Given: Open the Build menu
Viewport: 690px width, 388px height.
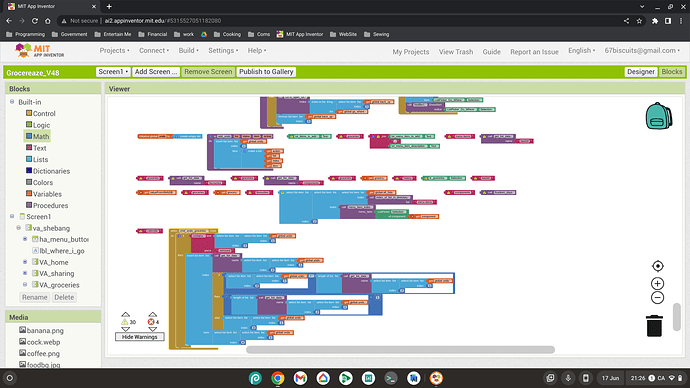Looking at the screenshot, I should [x=188, y=51].
